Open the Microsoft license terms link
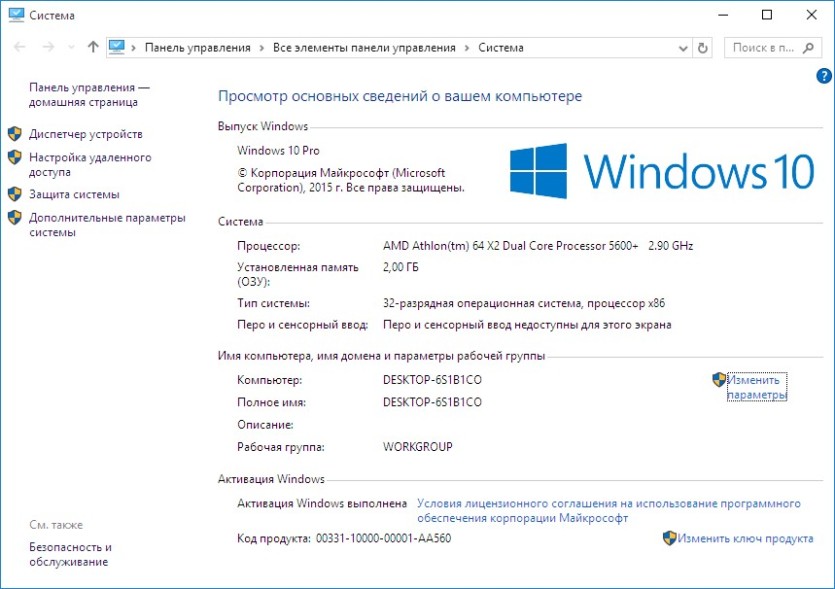 click(x=609, y=511)
